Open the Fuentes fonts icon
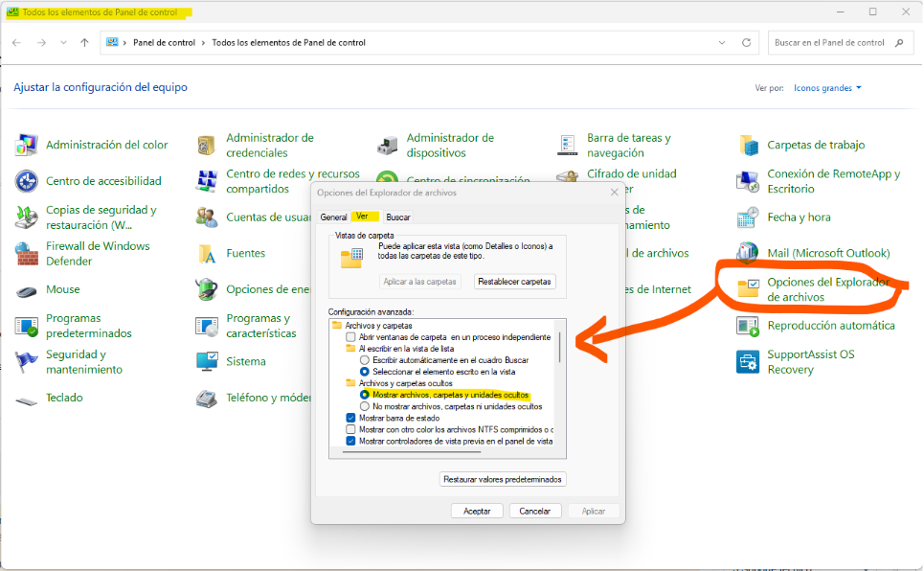The image size is (924, 571). coord(206,254)
